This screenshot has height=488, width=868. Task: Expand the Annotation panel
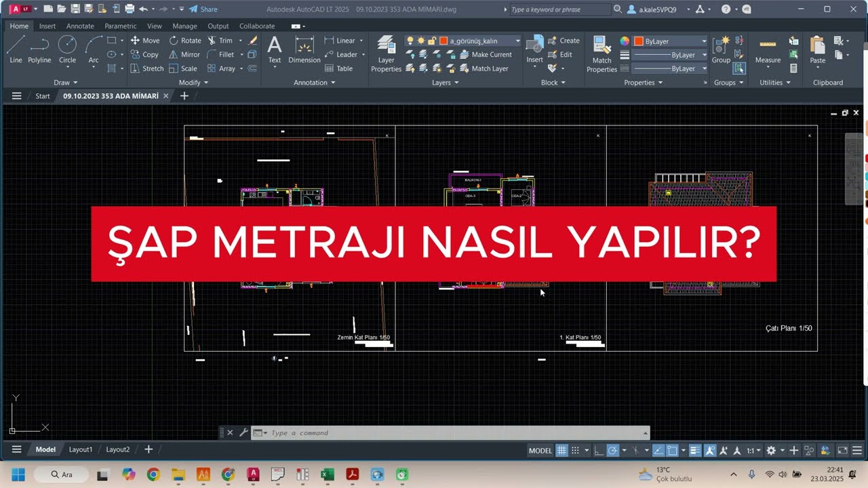[x=315, y=83]
